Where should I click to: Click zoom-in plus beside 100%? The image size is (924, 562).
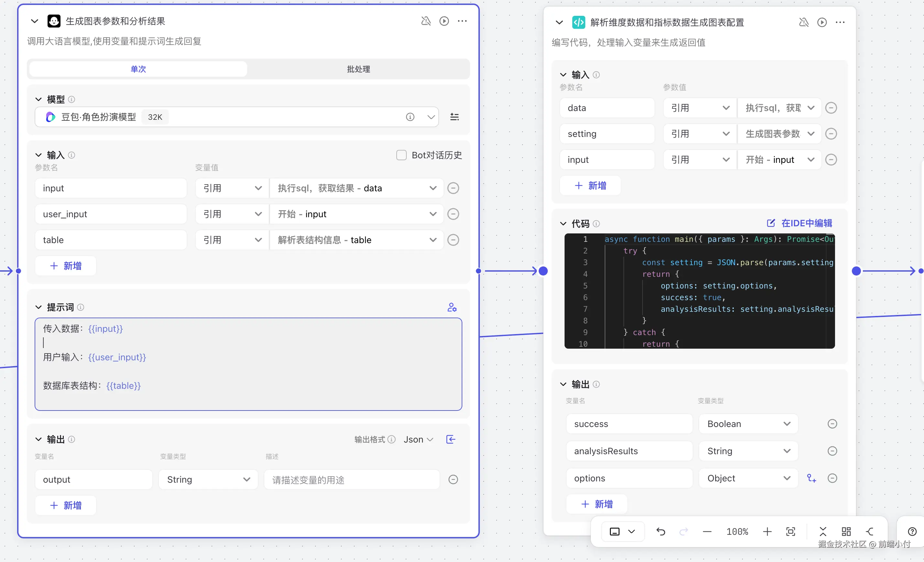pos(767,532)
